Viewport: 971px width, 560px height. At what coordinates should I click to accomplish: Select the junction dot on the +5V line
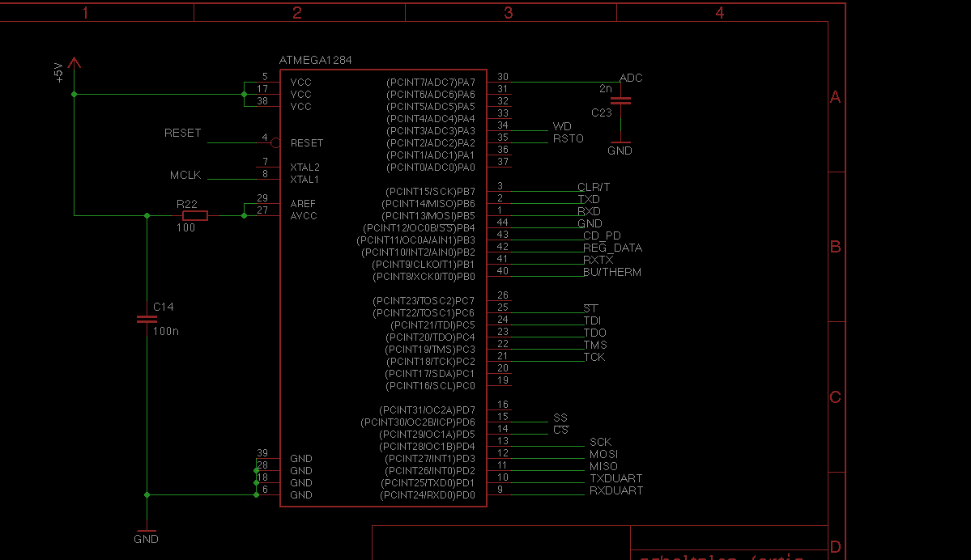75,94
